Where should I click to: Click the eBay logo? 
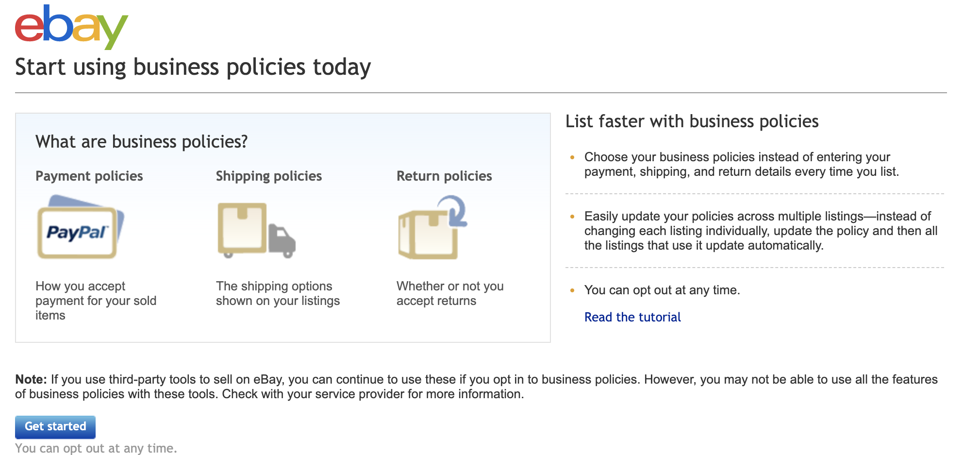[x=71, y=27]
